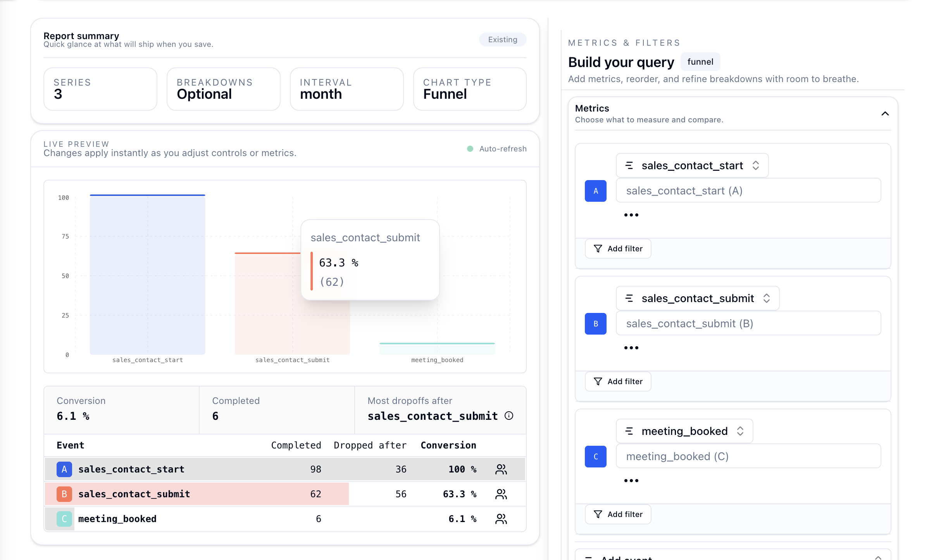Click the reorder handle icon on meeting_booked metric
This screenshot has width=948, height=560.
click(630, 431)
